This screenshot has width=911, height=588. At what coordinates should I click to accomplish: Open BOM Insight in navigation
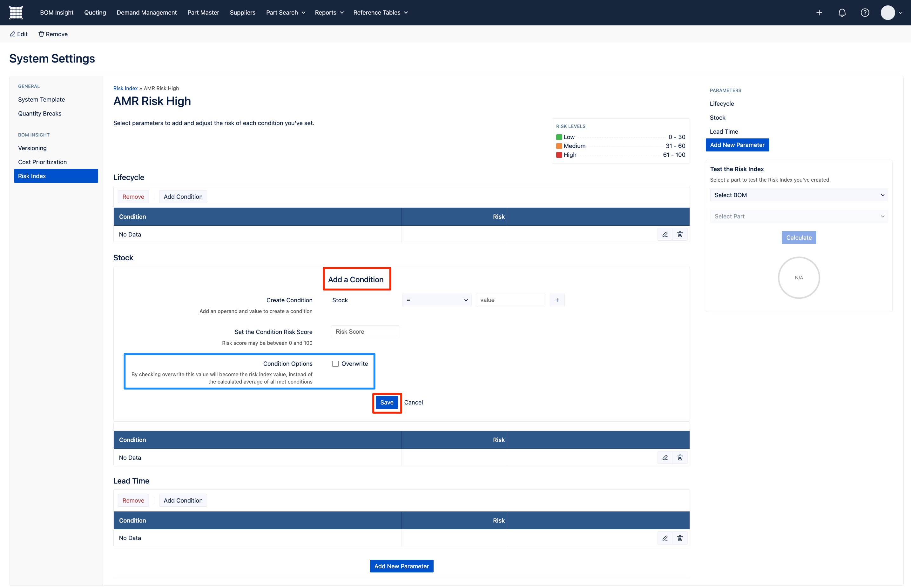57,13
